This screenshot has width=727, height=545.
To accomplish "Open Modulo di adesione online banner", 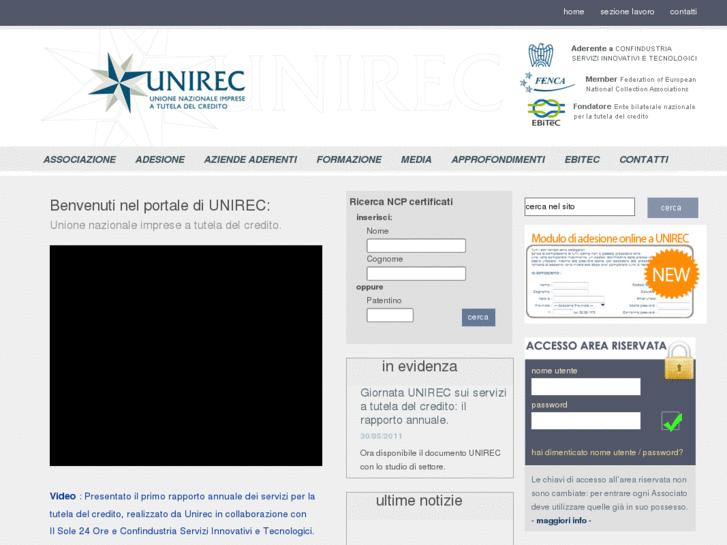I will (x=615, y=274).
